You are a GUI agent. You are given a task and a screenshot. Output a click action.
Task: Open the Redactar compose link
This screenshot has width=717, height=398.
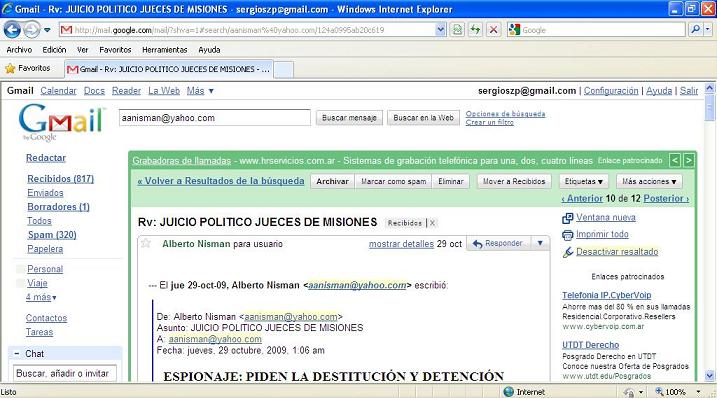pos(46,158)
